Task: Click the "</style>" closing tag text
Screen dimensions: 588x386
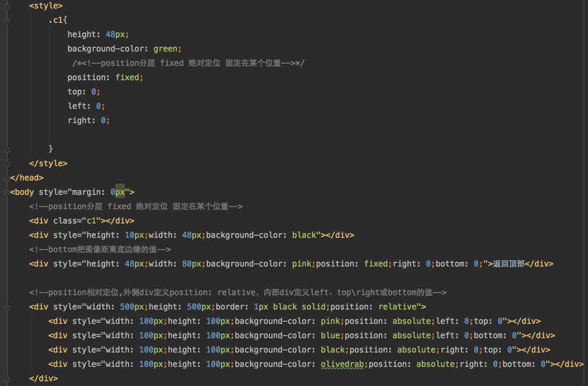Action: point(48,164)
